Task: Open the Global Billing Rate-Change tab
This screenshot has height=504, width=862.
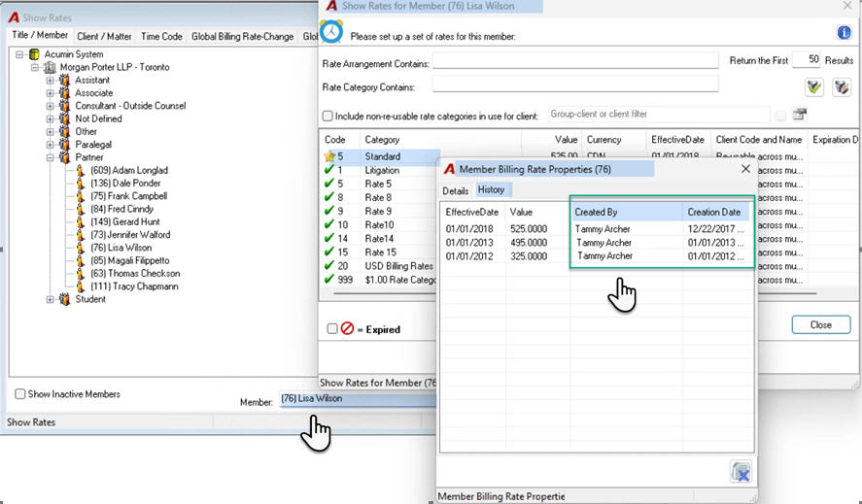Action: pyautogui.click(x=242, y=36)
